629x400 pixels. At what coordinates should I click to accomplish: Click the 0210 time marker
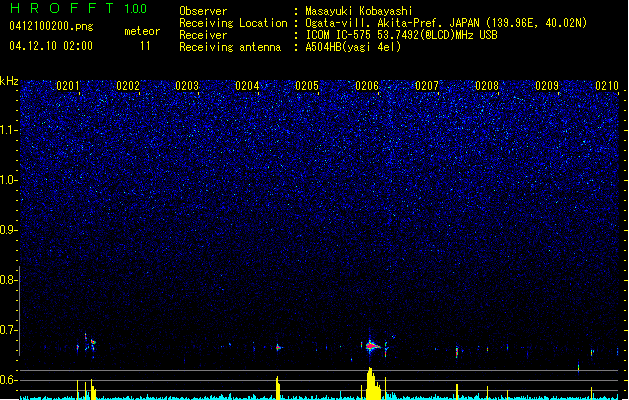(607, 86)
